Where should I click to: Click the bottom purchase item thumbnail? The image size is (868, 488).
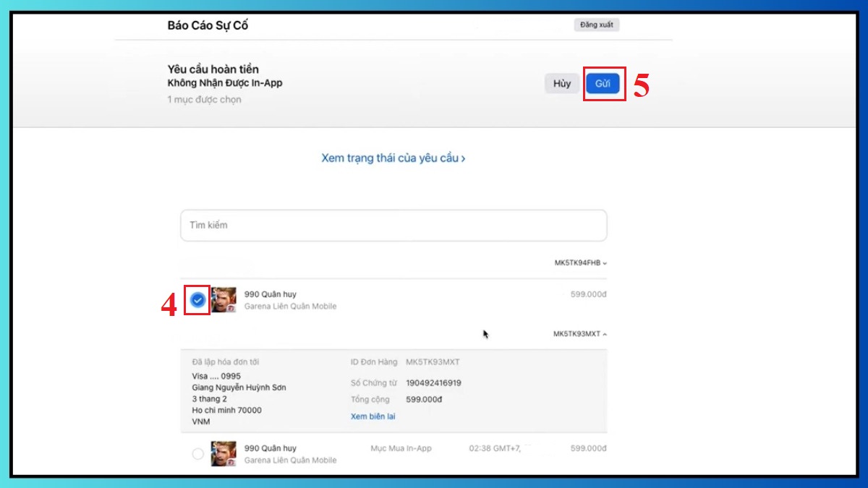point(224,453)
